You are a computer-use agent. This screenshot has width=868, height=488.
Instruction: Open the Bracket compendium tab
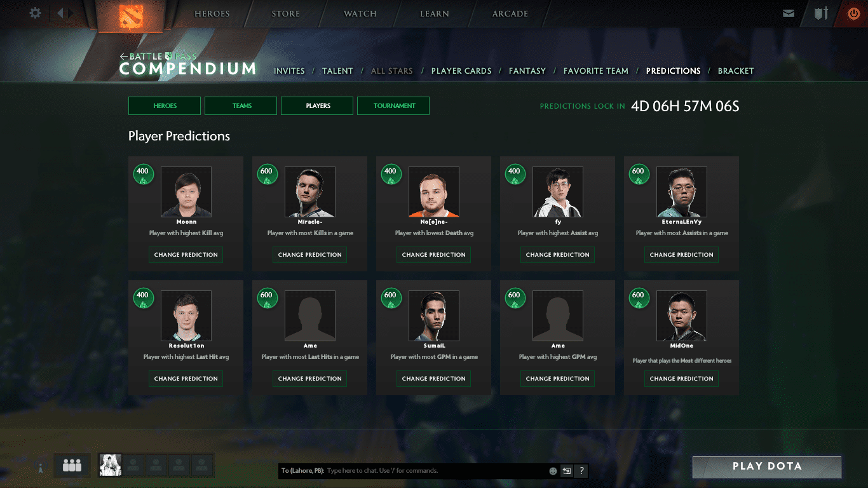[735, 71]
